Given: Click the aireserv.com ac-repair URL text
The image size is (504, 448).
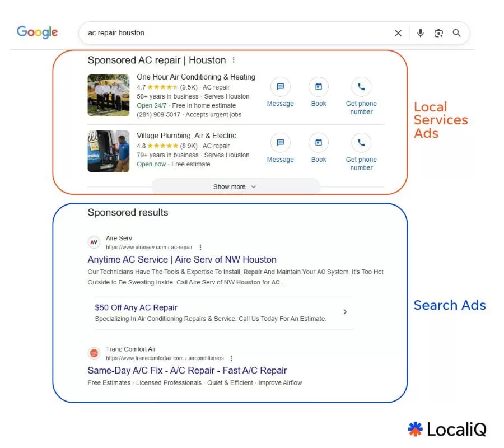Looking at the screenshot, I should 149,247.
